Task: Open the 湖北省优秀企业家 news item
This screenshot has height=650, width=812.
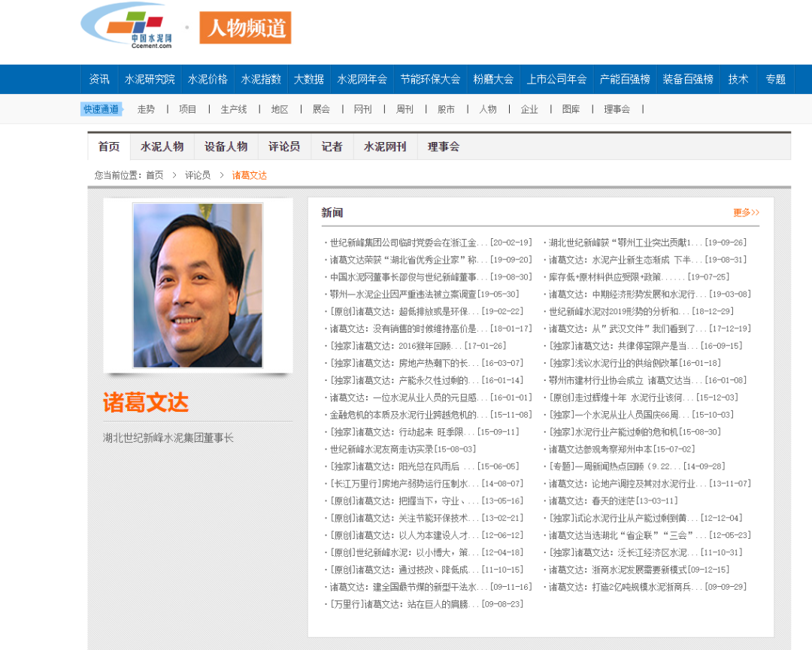Action: (x=431, y=260)
